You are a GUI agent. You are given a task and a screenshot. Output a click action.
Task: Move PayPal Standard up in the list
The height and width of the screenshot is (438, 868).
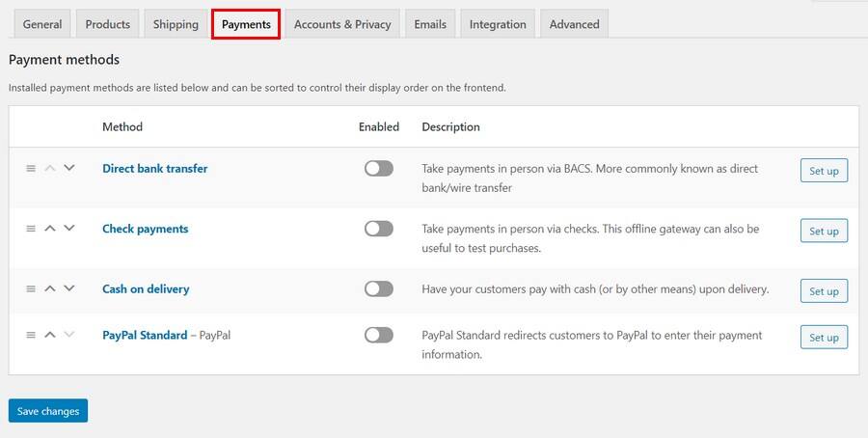(x=50, y=335)
